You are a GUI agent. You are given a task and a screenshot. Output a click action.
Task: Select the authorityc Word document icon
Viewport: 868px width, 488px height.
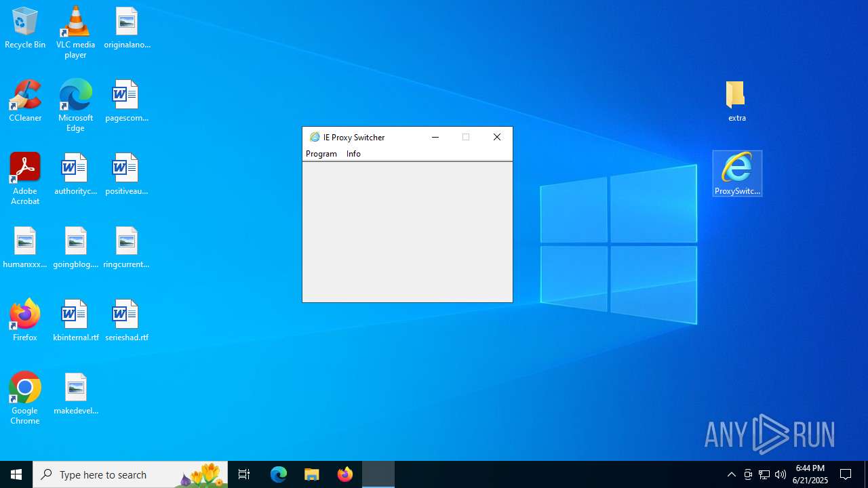[x=75, y=174]
